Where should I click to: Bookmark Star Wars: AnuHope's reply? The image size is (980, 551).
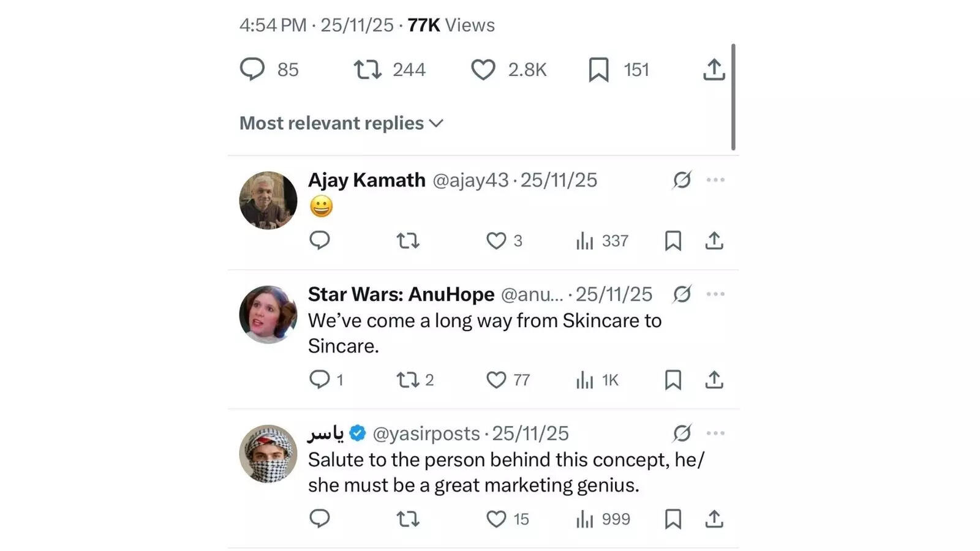click(x=673, y=380)
